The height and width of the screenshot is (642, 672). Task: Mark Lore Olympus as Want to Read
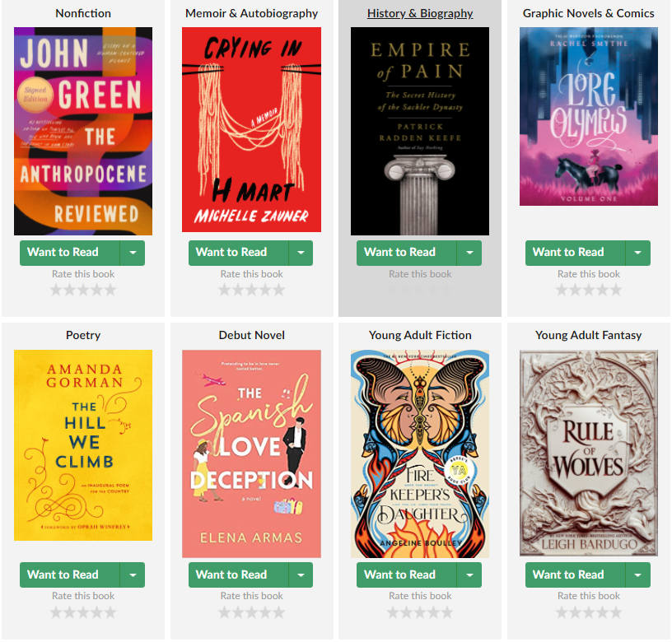[575, 253]
